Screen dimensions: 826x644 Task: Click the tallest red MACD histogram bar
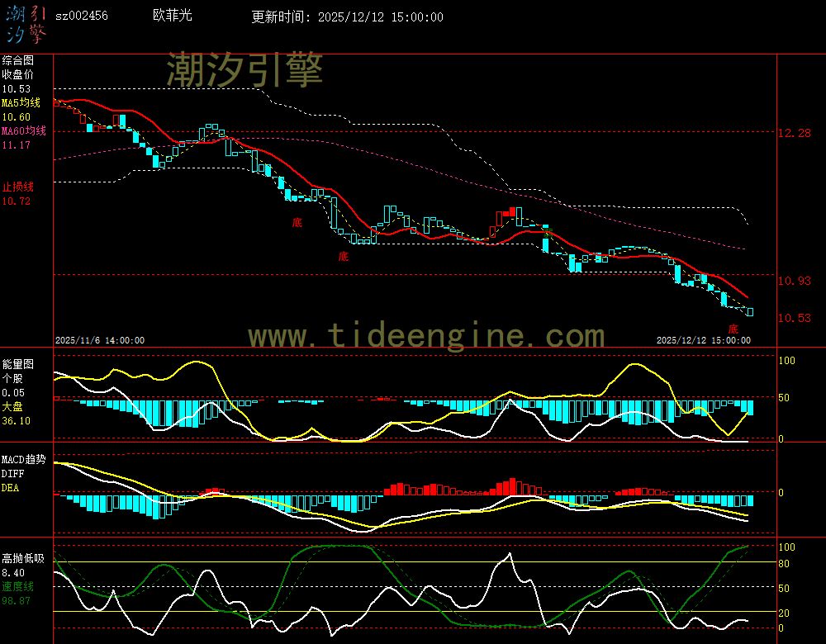(513, 485)
